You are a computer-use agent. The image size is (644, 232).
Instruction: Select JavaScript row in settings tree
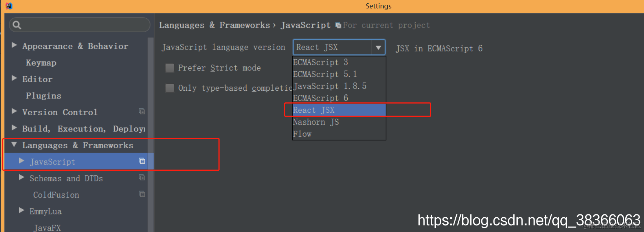[76, 162]
